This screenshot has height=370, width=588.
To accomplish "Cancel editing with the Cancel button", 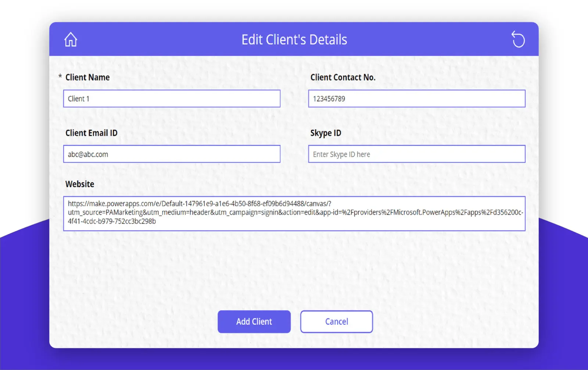I will 336,321.
